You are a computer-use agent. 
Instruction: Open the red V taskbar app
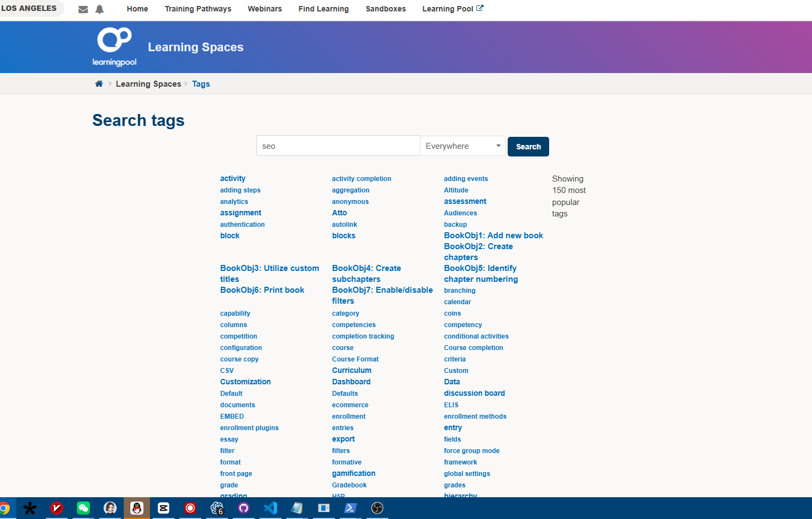coord(57,508)
